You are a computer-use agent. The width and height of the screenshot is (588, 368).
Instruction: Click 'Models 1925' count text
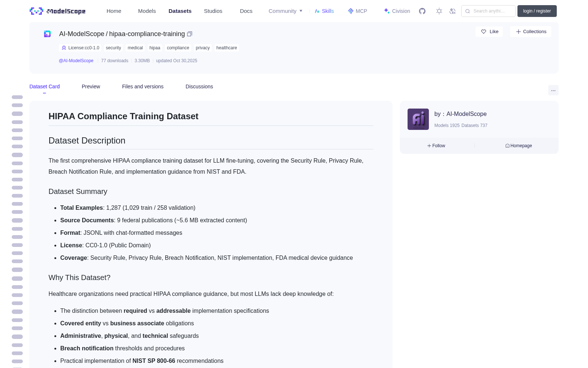(447, 125)
